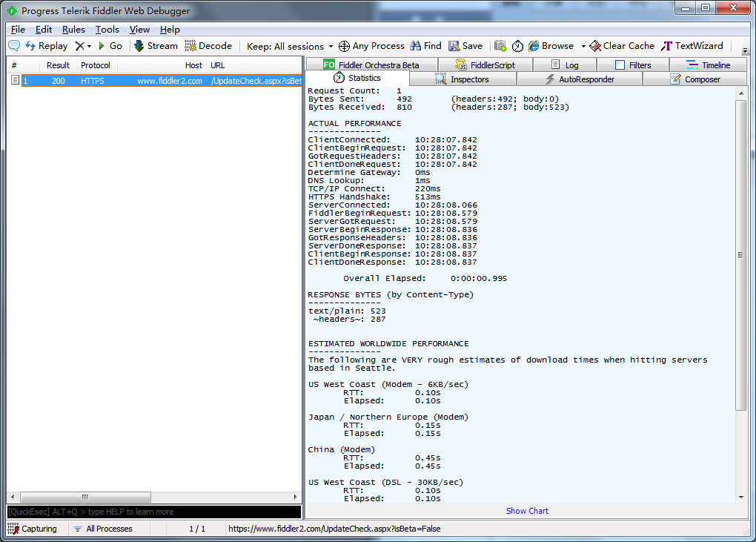Click the Fiddler app icon in title bar

click(12, 10)
